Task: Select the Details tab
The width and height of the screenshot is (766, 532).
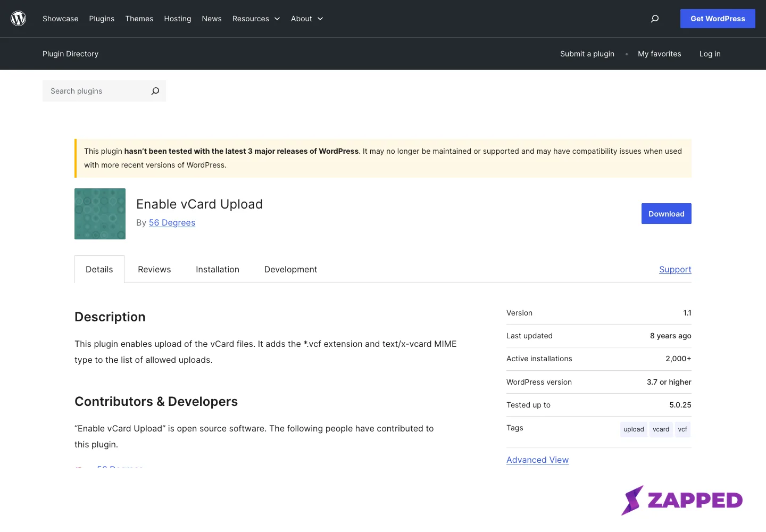Action: [99, 269]
